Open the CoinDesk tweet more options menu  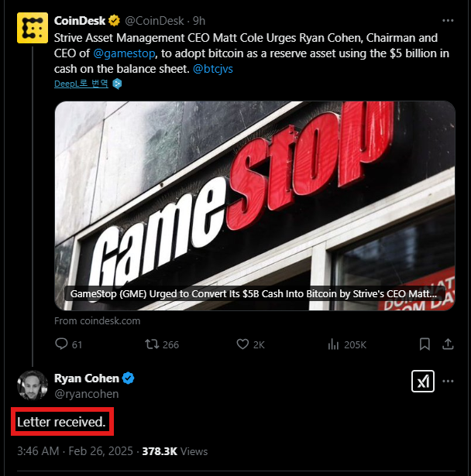click(x=447, y=20)
